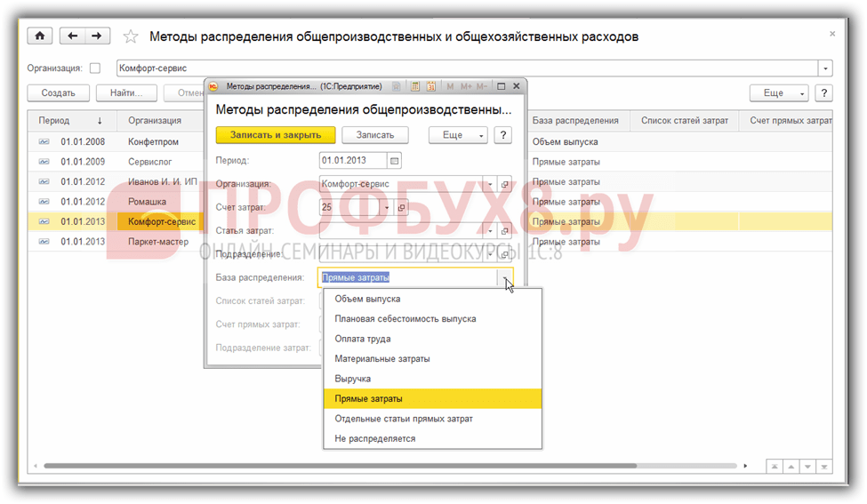
Task: Navigate forward with the right arrow
Action: click(x=97, y=36)
